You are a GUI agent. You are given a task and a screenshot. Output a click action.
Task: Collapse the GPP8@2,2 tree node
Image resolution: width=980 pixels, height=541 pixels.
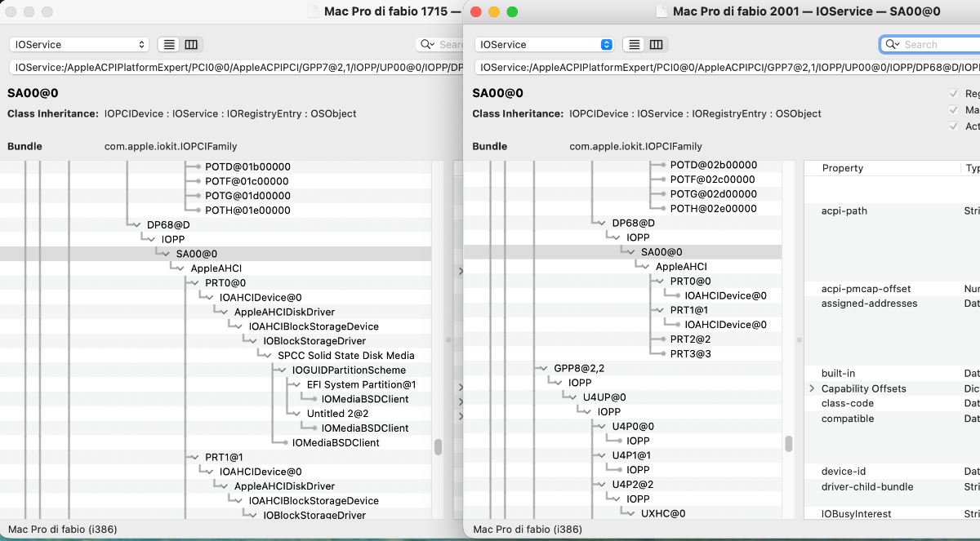(541, 368)
